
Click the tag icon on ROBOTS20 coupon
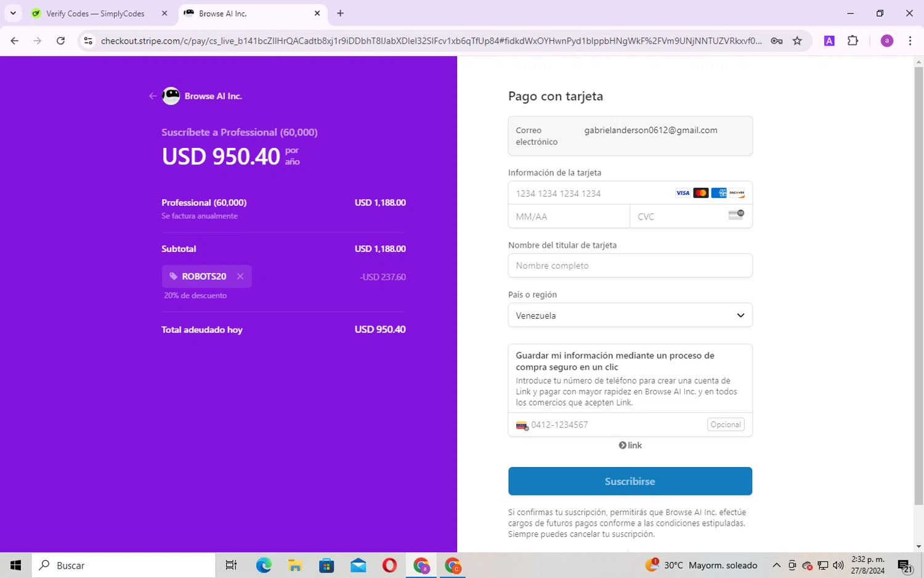pyautogui.click(x=174, y=277)
